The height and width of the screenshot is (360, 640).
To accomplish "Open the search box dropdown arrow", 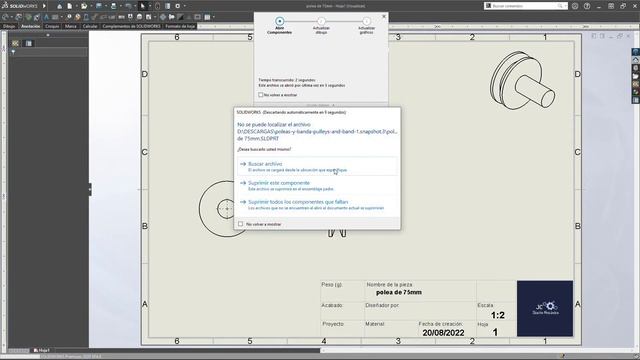I will 565,6.
